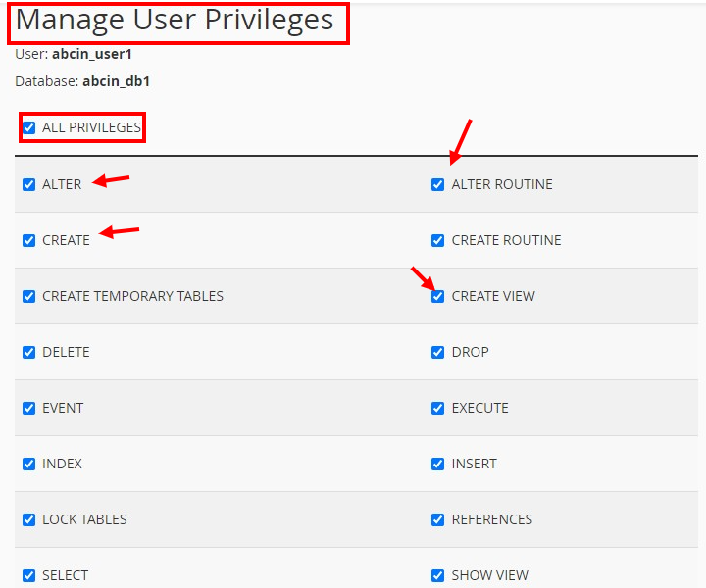Uncheck the CREATE privilege checkbox

click(x=29, y=240)
